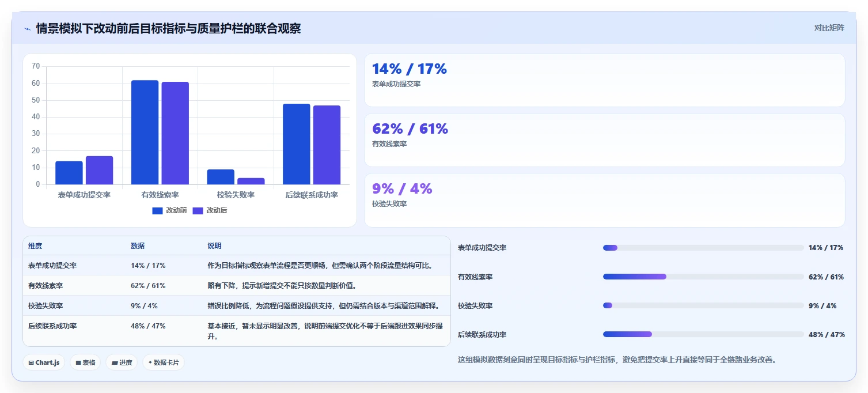Click the 14% / 17% progress row value

pyautogui.click(x=826, y=248)
